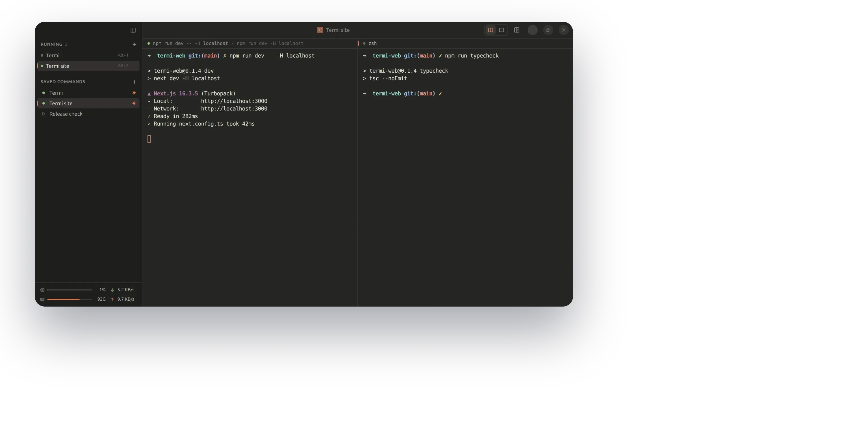Open the Network http://localhost:3000 link

[234, 109]
